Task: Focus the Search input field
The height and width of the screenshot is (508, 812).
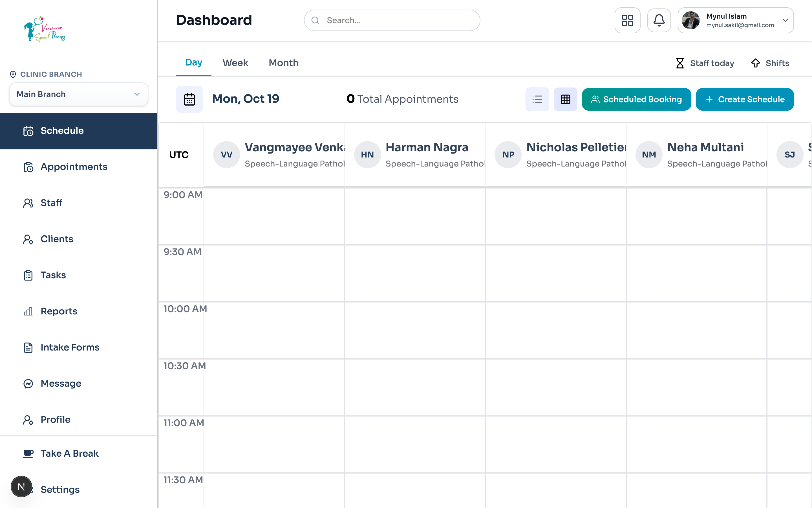Action: [392, 21]
